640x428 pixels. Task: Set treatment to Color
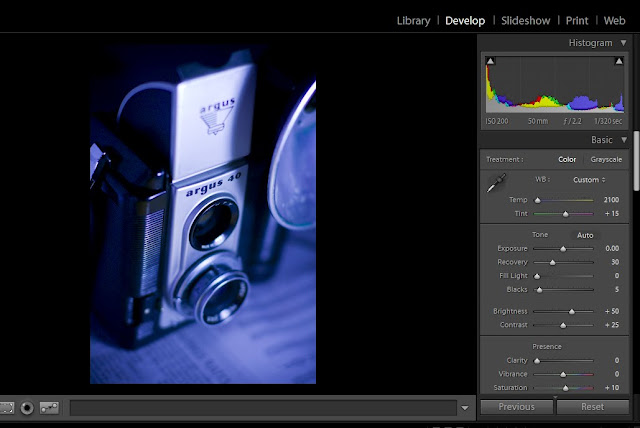[x=567, y=160]
